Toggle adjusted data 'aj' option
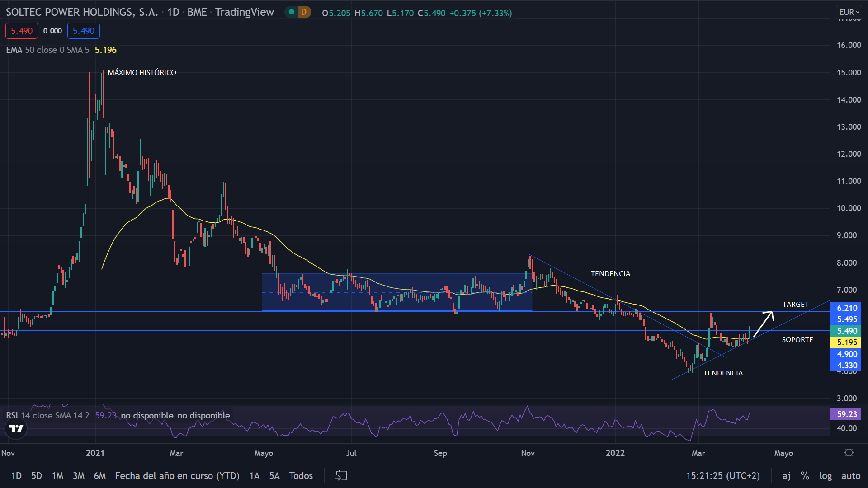The height and width of the screenshot is (488, 868). pos(787,475)
